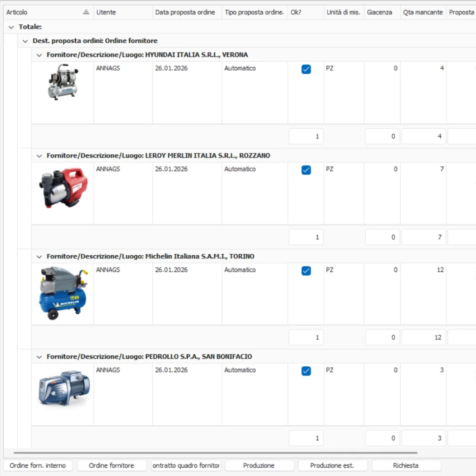The height and width of the screenshot is (476, 476).
Task: Click the Produzione est. button
Action: tap(332, 465)
